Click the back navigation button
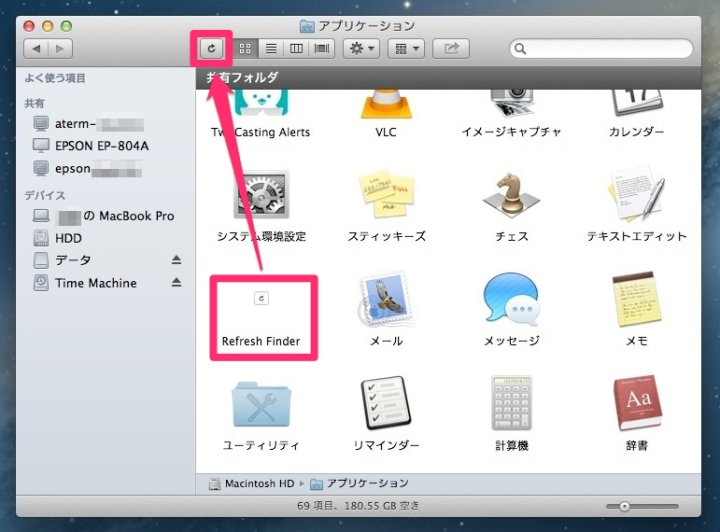720x532 pixels. click(37, 48)
